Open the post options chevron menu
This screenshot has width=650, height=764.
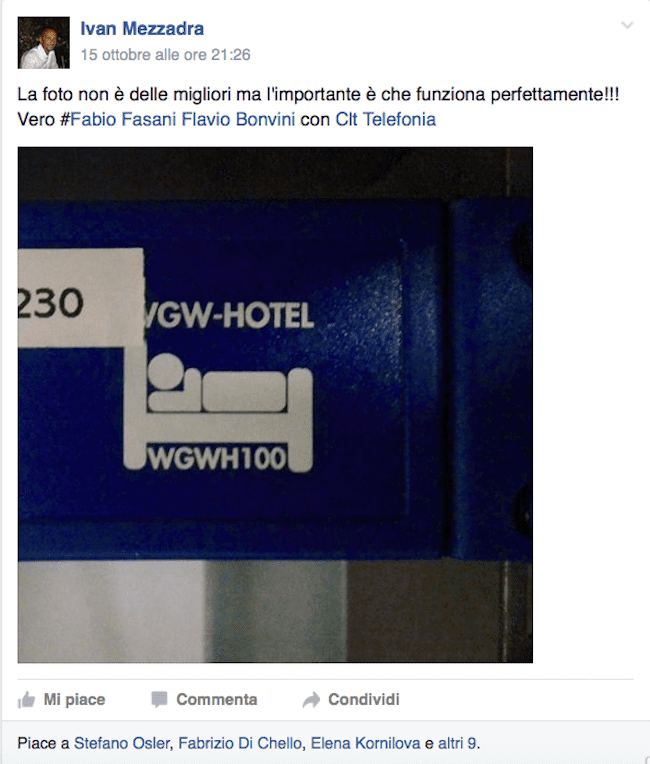[628, 25]
